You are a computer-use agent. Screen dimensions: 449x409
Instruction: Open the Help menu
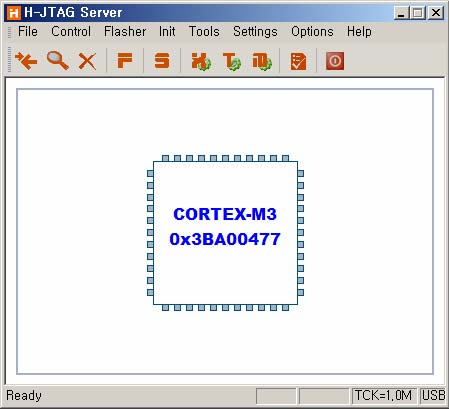click(x=359, y=32)
